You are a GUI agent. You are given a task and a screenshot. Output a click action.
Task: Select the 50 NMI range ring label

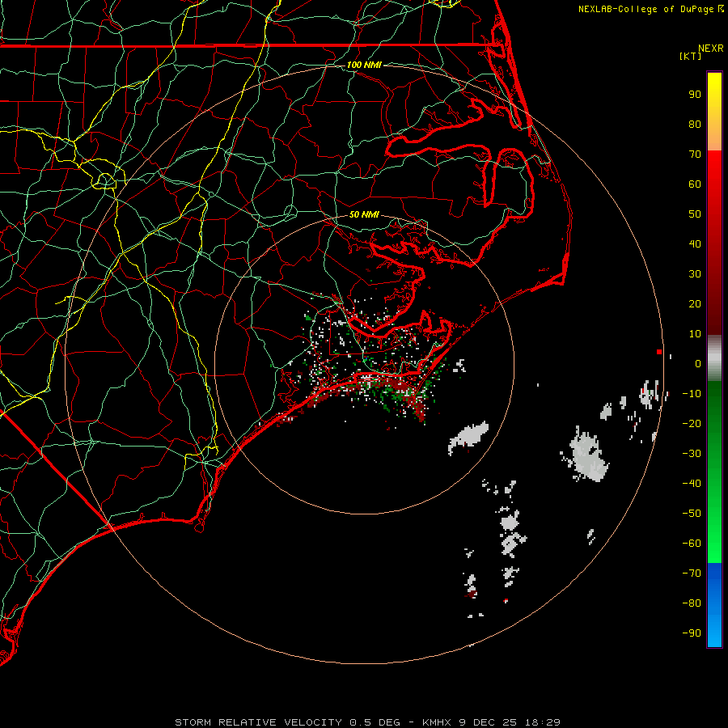click(364, 214)
